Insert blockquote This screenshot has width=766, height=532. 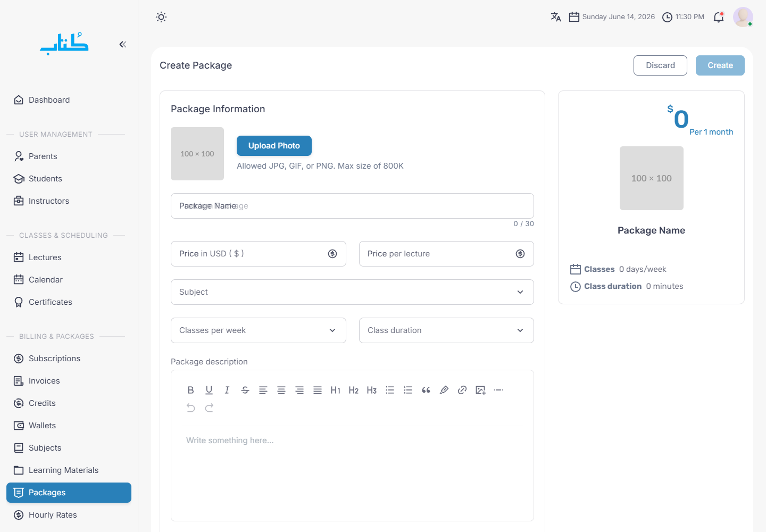coord(426,390)
